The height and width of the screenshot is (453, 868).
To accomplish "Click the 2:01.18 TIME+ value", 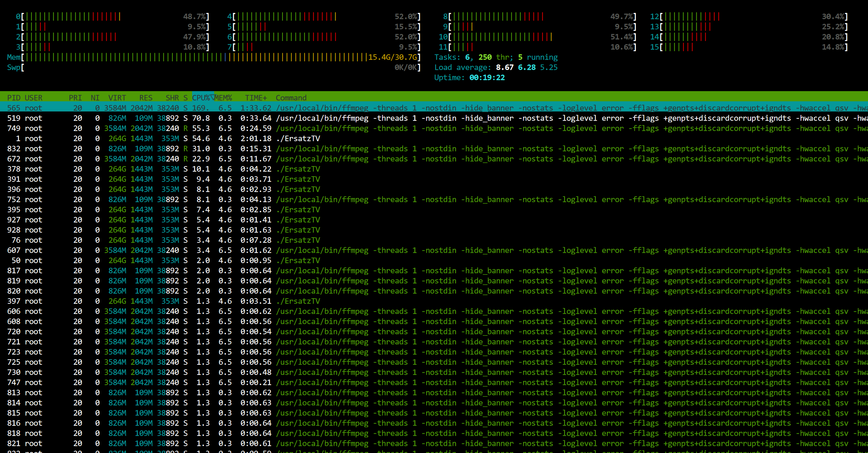I will [x=256, y=139].
